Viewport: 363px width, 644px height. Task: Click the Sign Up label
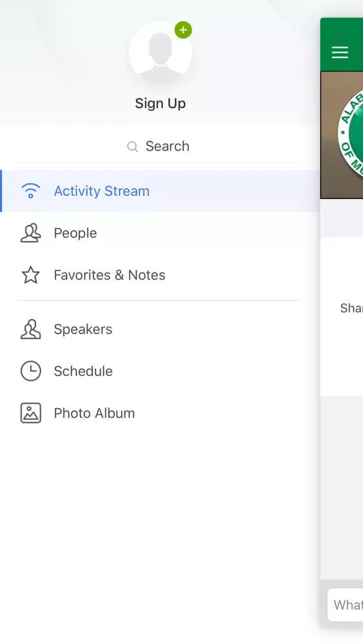[x=161, y=104]
